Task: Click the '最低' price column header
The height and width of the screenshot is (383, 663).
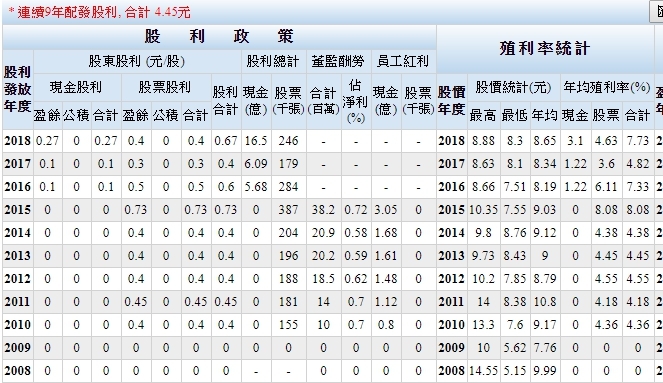Action: [514, 115]
